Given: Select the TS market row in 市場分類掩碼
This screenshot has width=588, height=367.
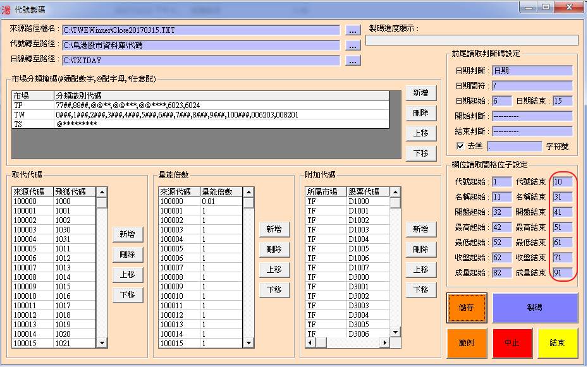Looking at the screenshot, I should [x=200, y=124].
